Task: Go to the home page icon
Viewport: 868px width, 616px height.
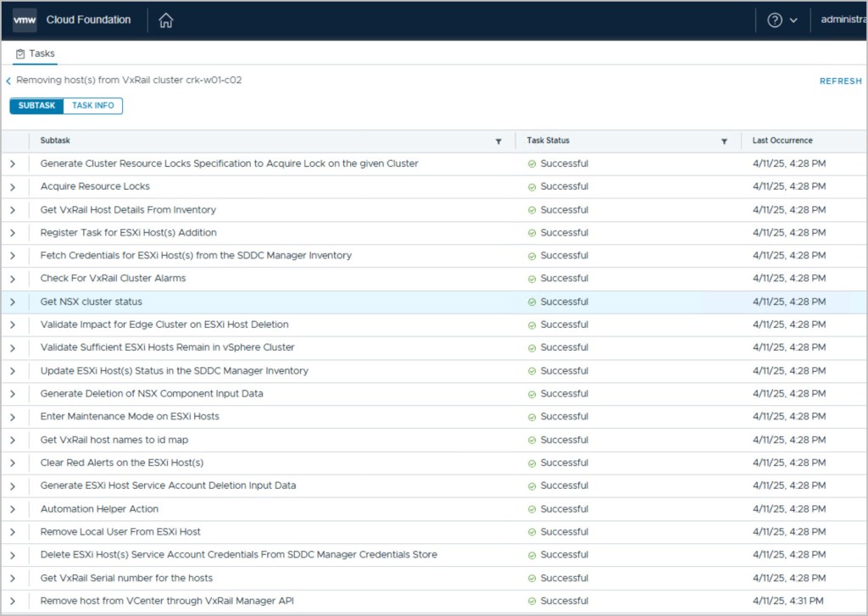Action: click(x=166, y=20)
